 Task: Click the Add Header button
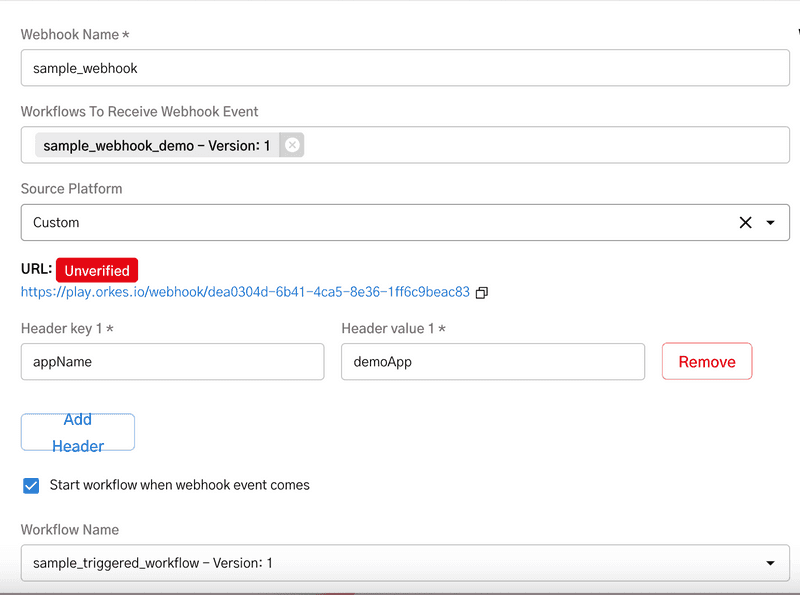pyautogui.click(x=77, y=431)
